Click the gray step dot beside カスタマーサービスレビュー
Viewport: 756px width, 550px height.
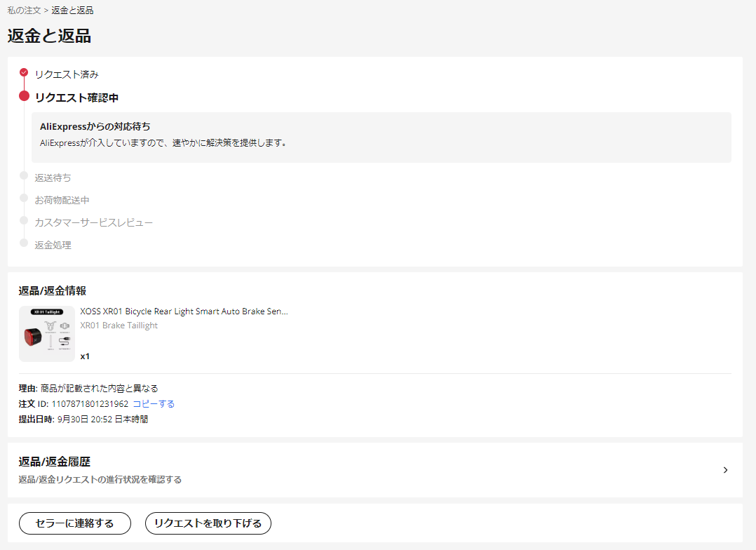click(24, 220)
